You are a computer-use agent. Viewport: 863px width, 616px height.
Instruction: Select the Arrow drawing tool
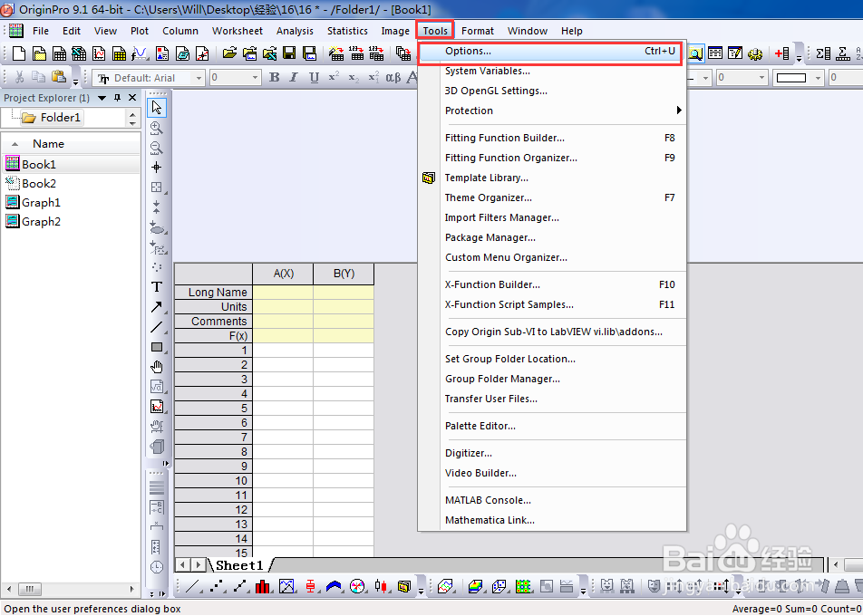(x=157, y=307)
